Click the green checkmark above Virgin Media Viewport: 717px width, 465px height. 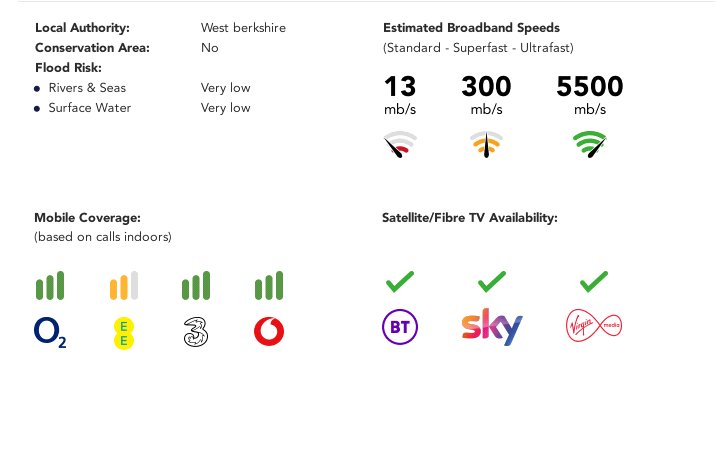click(x=594, y=282)
